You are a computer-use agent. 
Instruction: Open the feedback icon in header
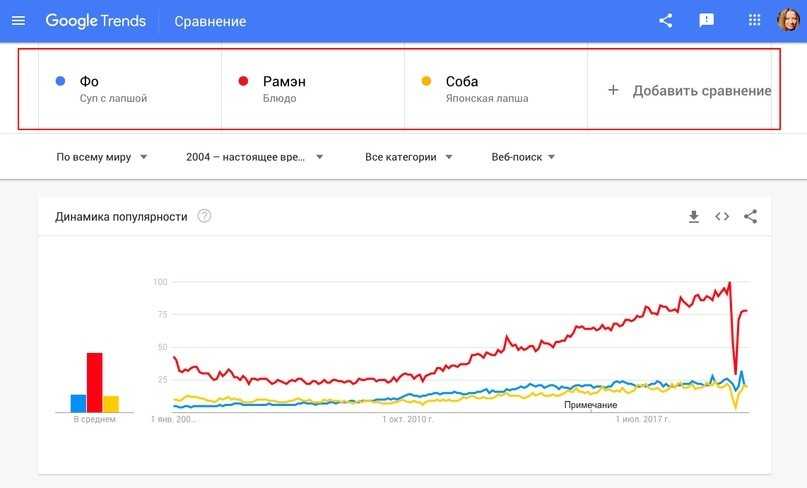tap(707, 21)
